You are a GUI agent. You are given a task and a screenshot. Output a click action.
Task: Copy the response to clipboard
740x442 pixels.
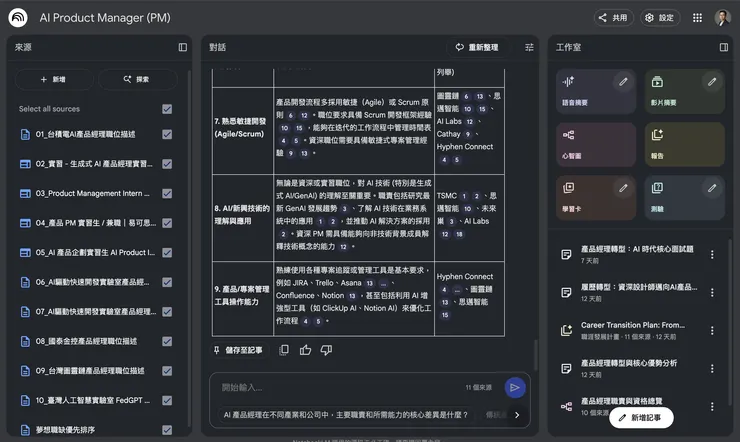(284, 350)
